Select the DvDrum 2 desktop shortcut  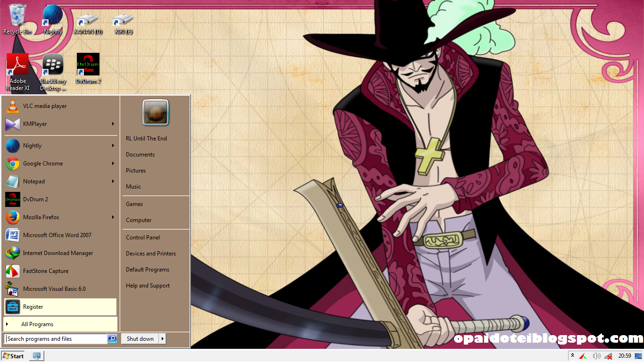(88, 68)
